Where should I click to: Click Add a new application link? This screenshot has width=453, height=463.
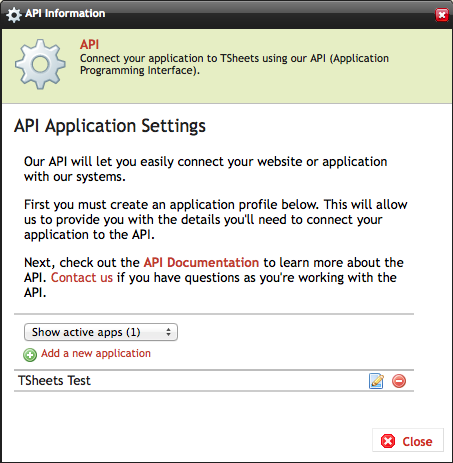[x=96, y=353]
